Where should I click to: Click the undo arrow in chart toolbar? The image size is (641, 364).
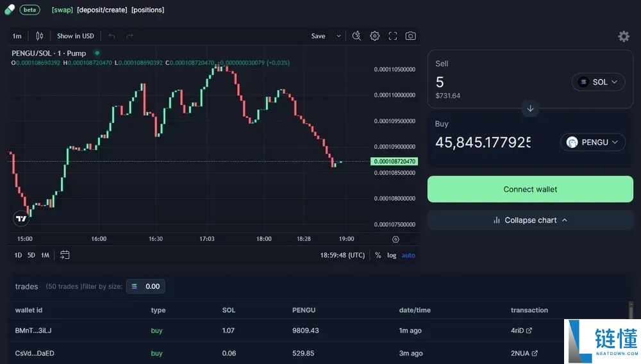click(x=112, y=36)
